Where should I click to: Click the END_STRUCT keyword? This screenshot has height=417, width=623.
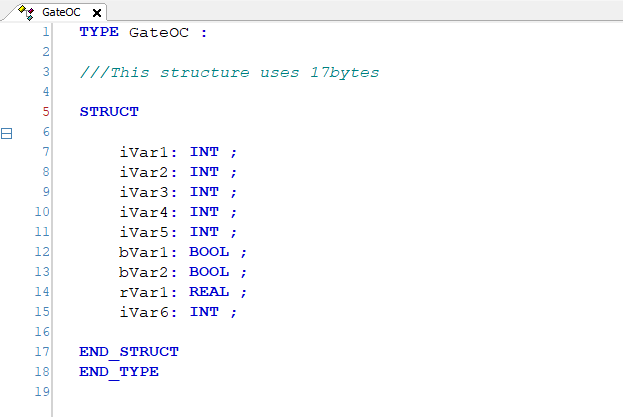(x=129, y=352)
